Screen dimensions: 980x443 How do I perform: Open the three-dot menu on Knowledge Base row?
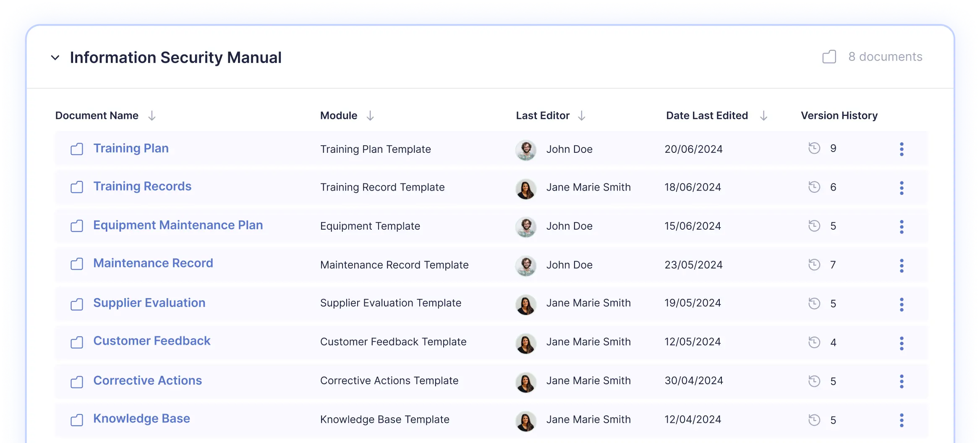pos(902,419)
